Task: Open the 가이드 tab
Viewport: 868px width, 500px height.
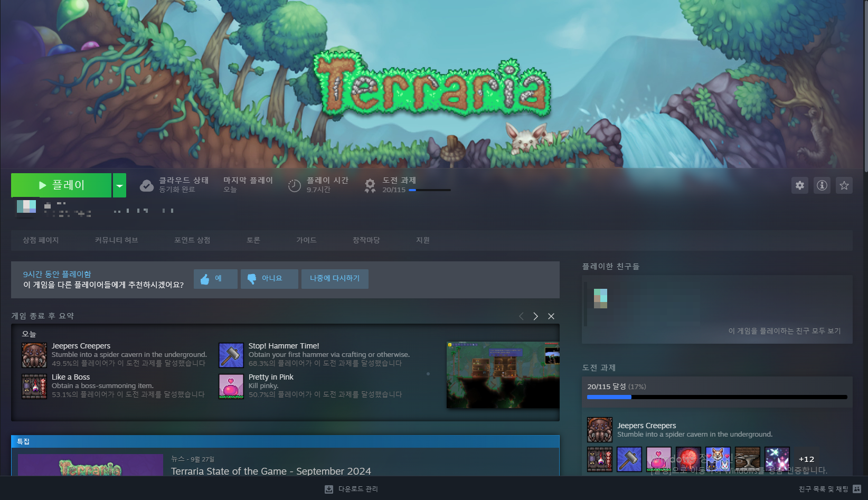Action: pyautogui.click(x=306, y=240)
